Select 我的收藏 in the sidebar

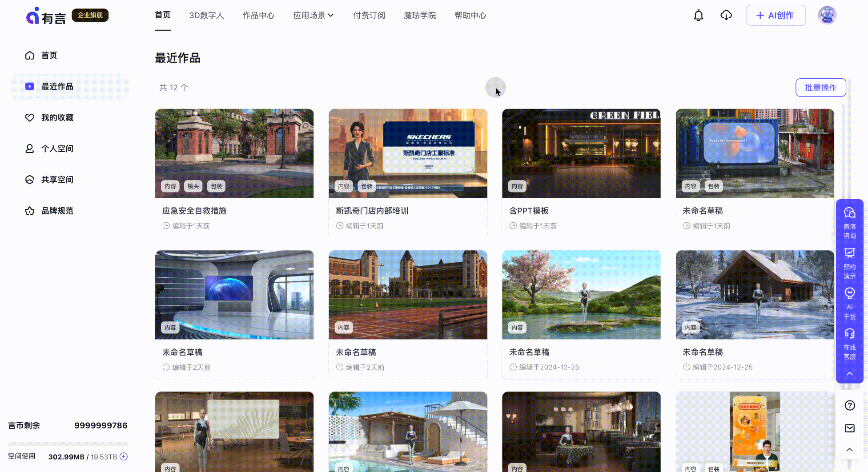[x=69, y=118]
